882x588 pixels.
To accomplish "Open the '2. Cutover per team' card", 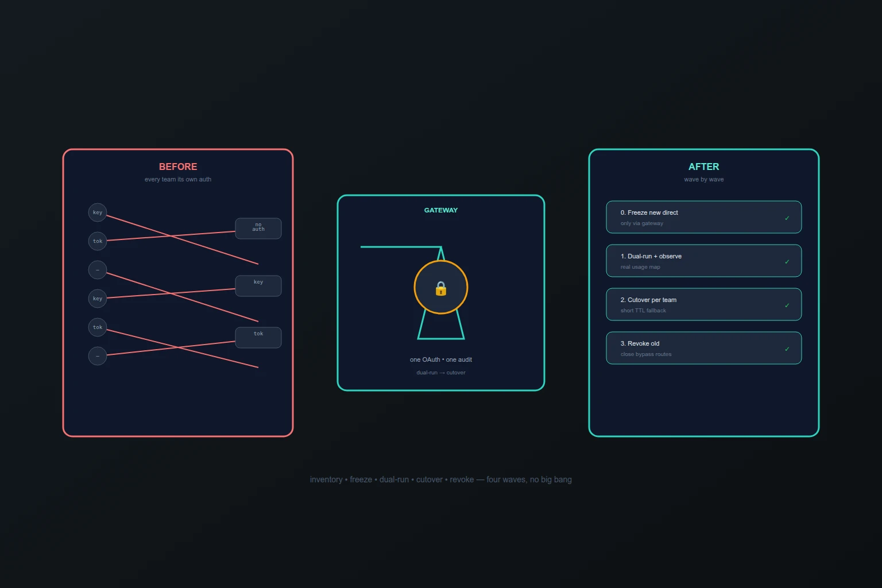I will pos(704,304).
